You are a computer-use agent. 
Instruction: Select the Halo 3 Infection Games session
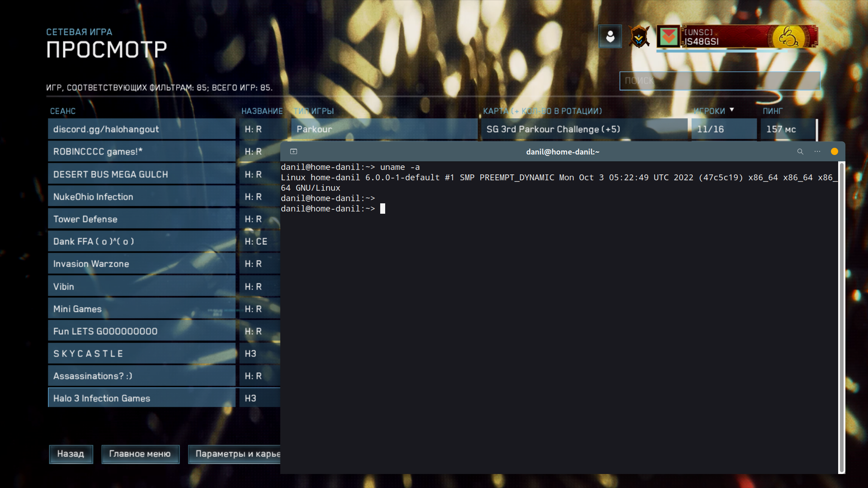click(142, 399)
